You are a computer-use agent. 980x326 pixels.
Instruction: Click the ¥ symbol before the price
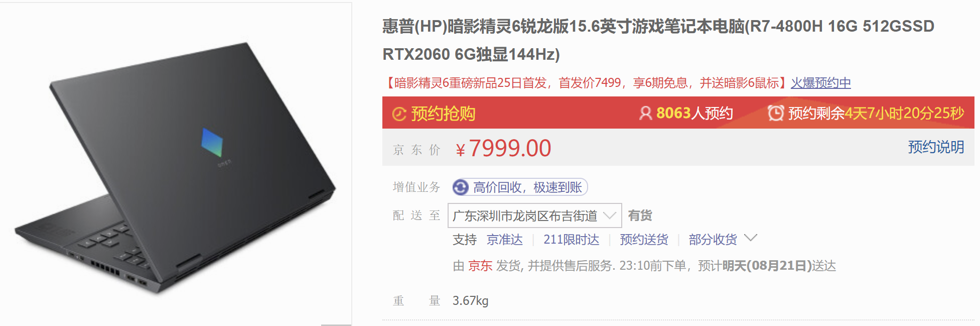point(460,150)
